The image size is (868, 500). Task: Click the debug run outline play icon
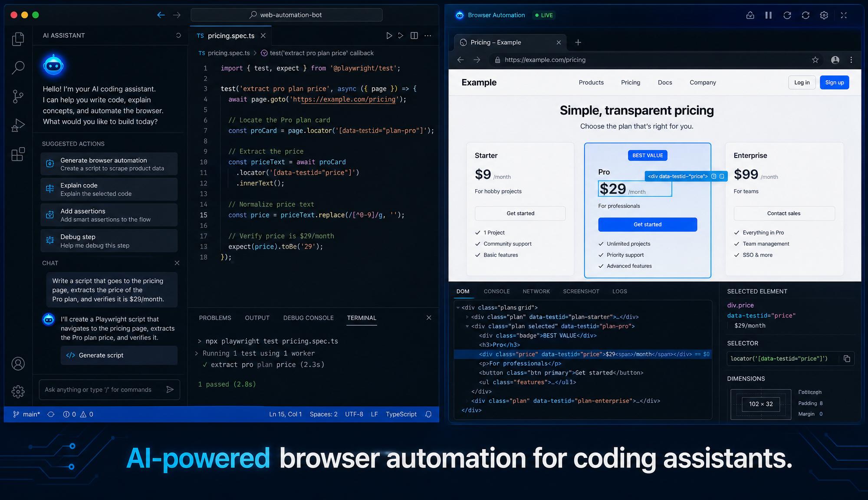pyautogui.click(x=401, y=36)
